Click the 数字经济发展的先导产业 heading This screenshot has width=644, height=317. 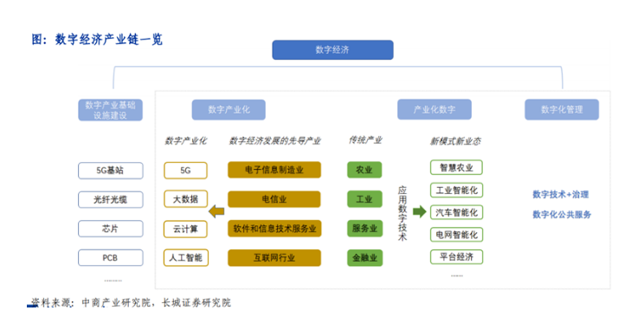click(274, 141)
